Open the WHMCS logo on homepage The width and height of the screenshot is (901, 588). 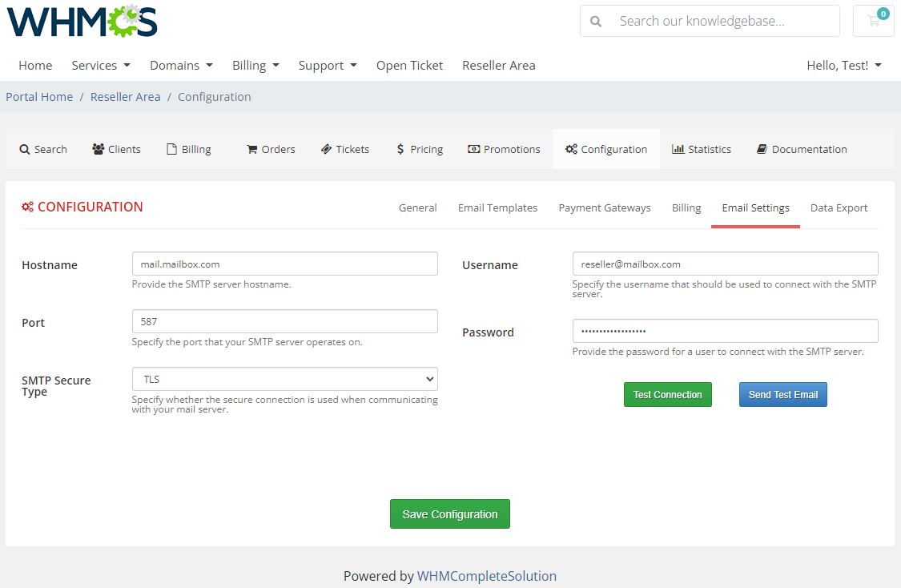click(80, 22)
